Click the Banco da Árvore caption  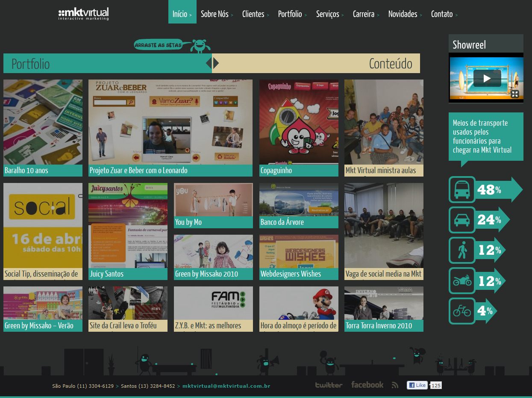(299, 222)
